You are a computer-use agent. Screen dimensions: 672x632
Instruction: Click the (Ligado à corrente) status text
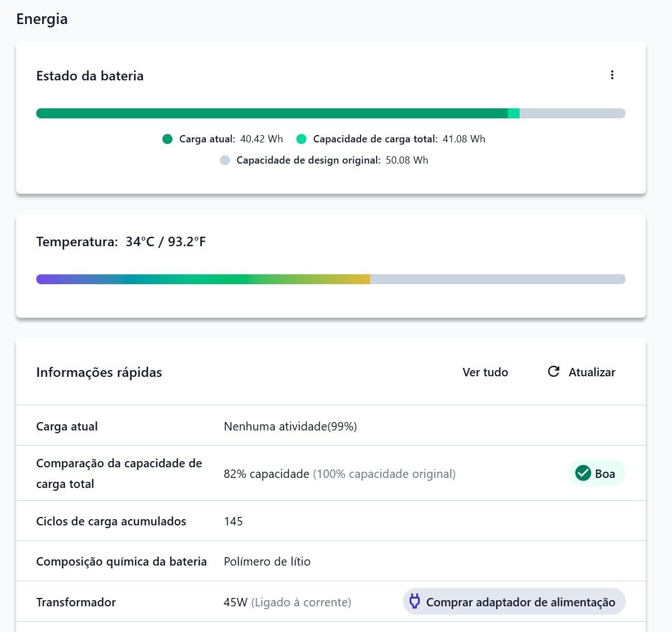click(x=301, y=602)
